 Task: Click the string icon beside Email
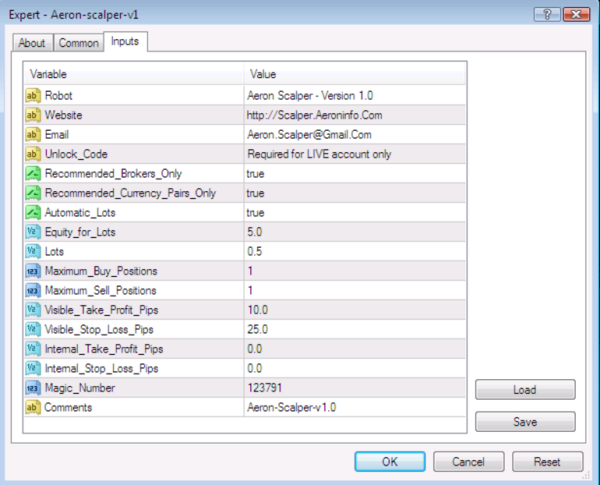coord(33,134)
